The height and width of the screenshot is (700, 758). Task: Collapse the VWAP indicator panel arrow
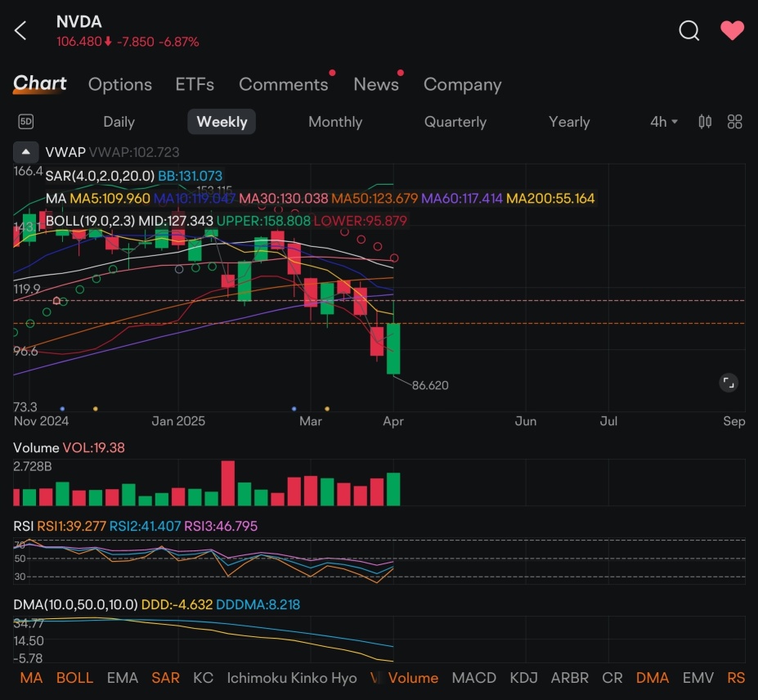pyautogui.click(x=25, y=152)
